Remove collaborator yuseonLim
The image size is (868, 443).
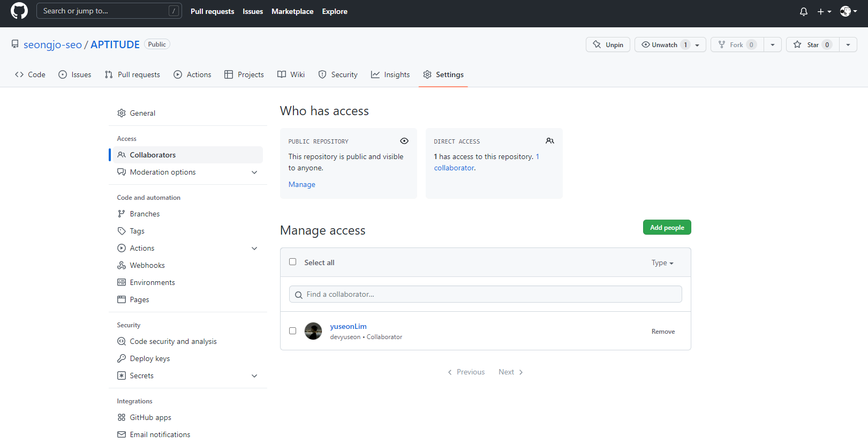[x=663, y=332]
